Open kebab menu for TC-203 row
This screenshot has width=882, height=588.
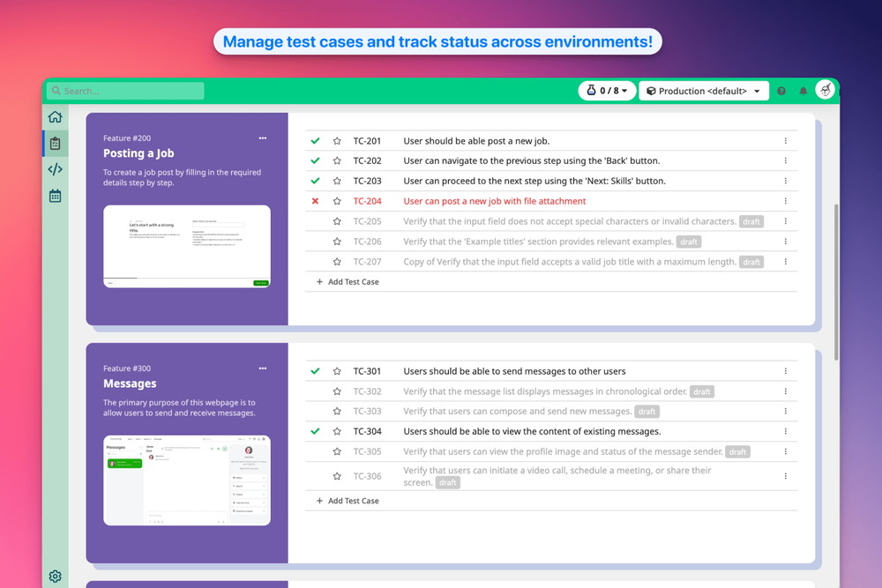(785, 181)
